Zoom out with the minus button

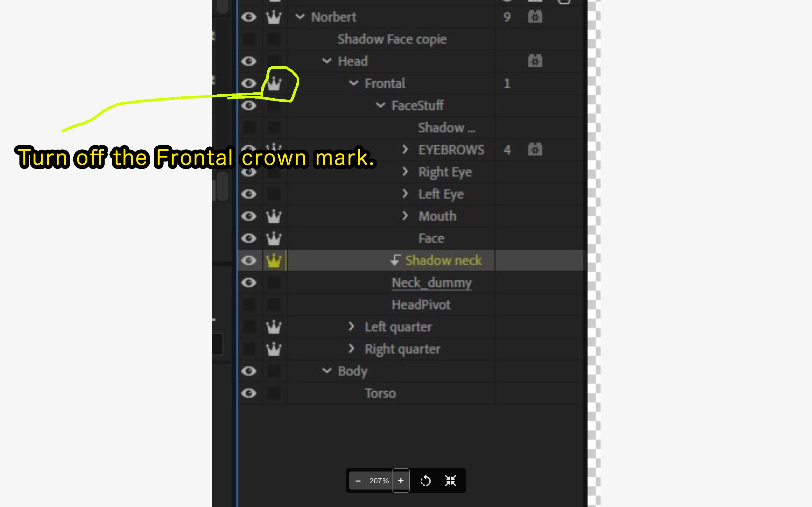358,481
